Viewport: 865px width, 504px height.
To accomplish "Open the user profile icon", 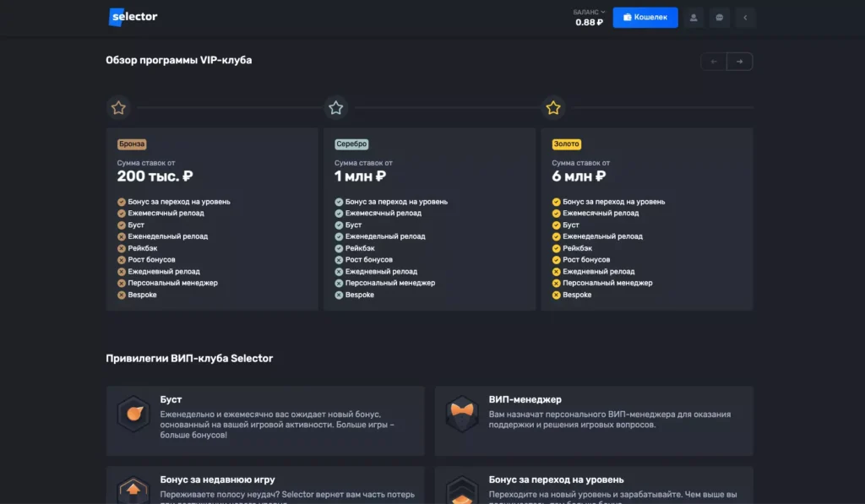I will 694,18.
